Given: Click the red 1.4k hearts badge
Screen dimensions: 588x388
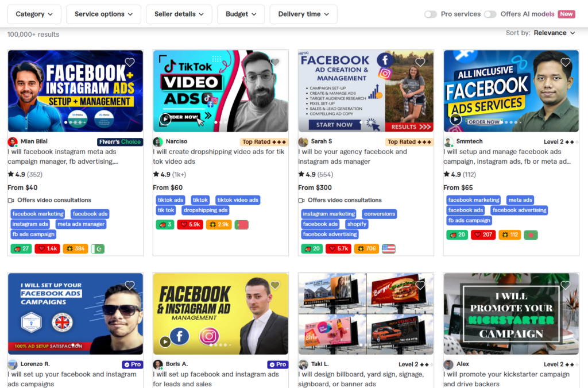Looking at the screenshot, I should (47, 248).
